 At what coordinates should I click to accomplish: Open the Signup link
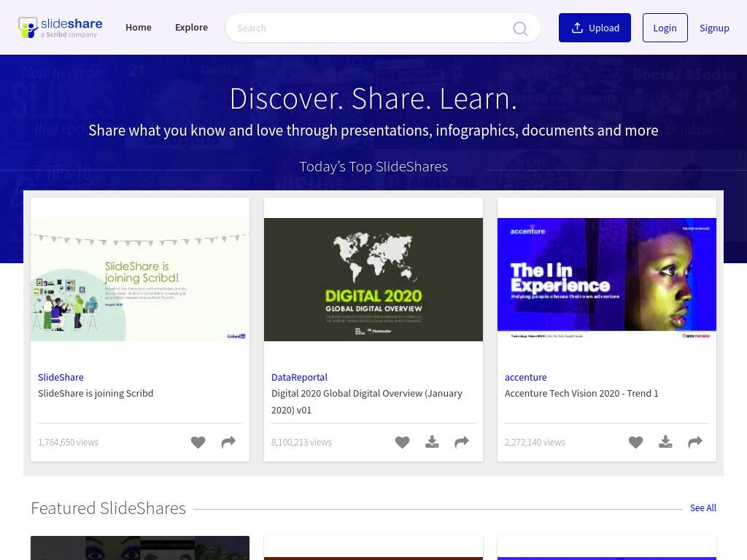click(714, 28)
